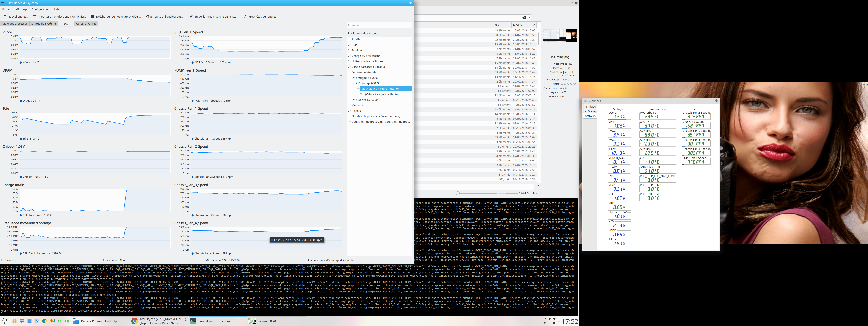
Task: Click the Nouvel onglet toolbar button
Action: (16, 17)
